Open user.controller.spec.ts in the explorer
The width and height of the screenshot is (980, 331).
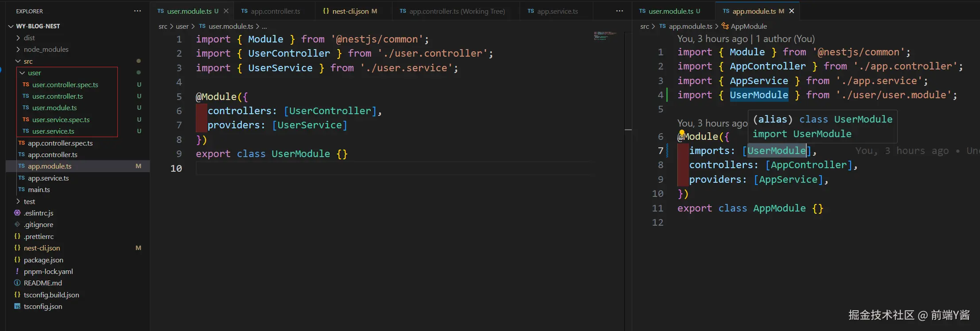click(x=65, y=85)
